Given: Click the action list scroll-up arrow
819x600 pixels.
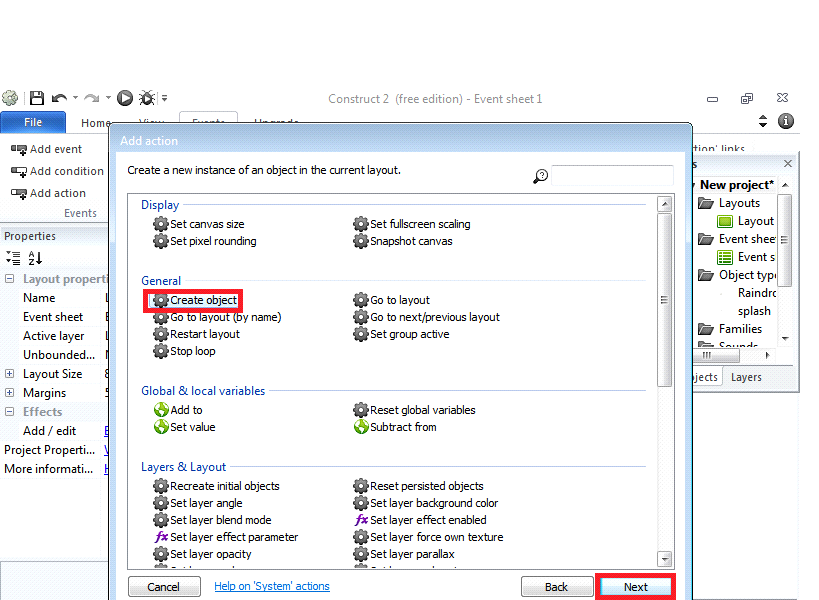Looking at the screenshot, I should pos(664,204).
